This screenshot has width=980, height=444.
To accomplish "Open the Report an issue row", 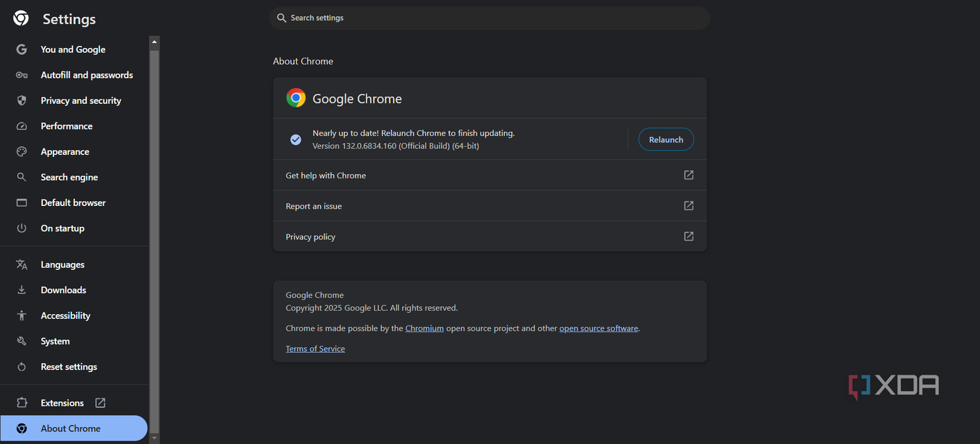I will pyautogui.click(x=490, y=206).
